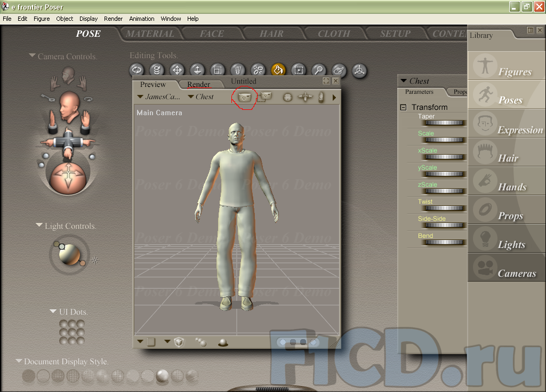Click the Area Render camera icon
546x392 pixels.
tap(265, 96)
